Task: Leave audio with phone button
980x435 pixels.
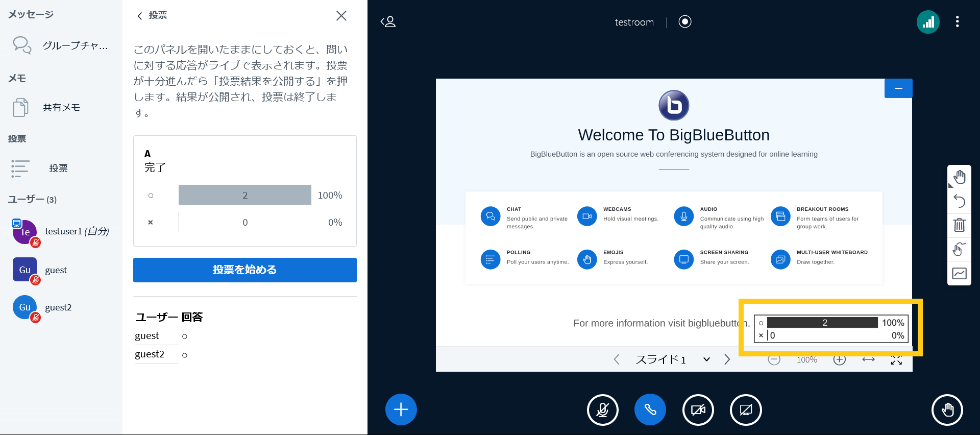Action: [x=650, y=409]
